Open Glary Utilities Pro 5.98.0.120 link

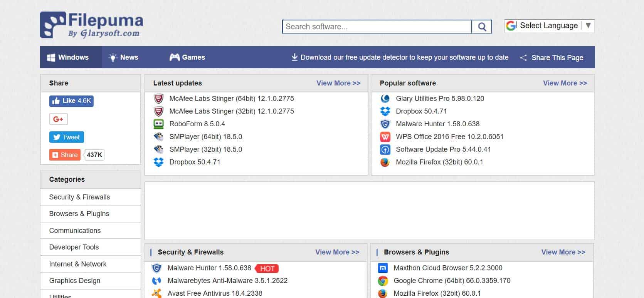click(440, 99)
